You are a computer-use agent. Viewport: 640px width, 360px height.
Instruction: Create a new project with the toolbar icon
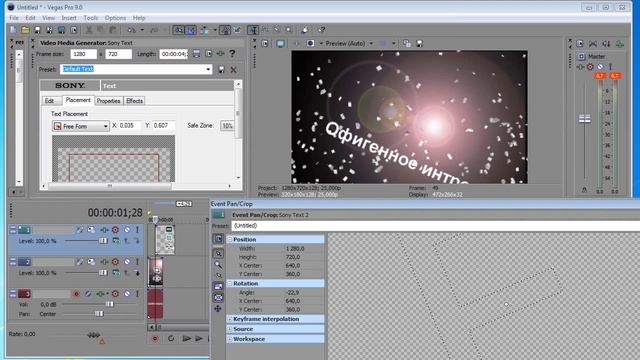13,30
